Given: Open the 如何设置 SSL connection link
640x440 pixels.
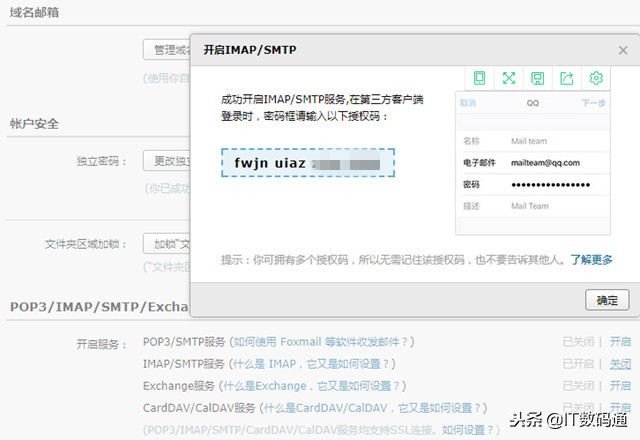Looking at the screenshot, I should (x=468, y=430).
